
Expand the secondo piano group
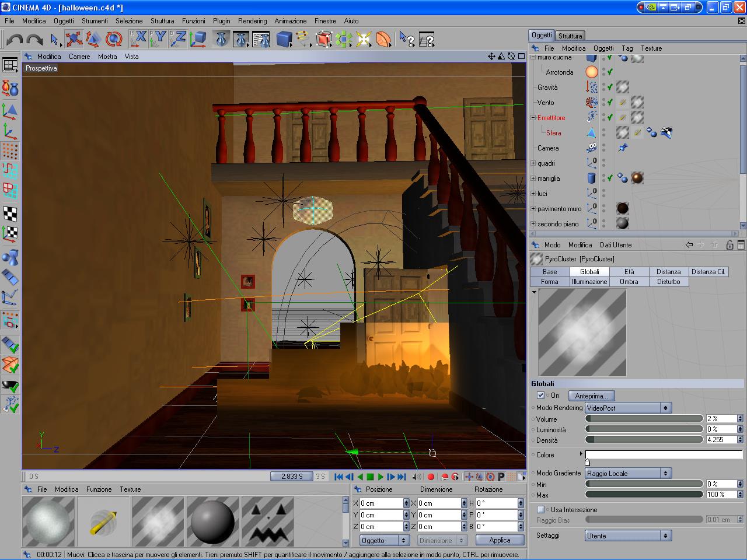point(533,224)
